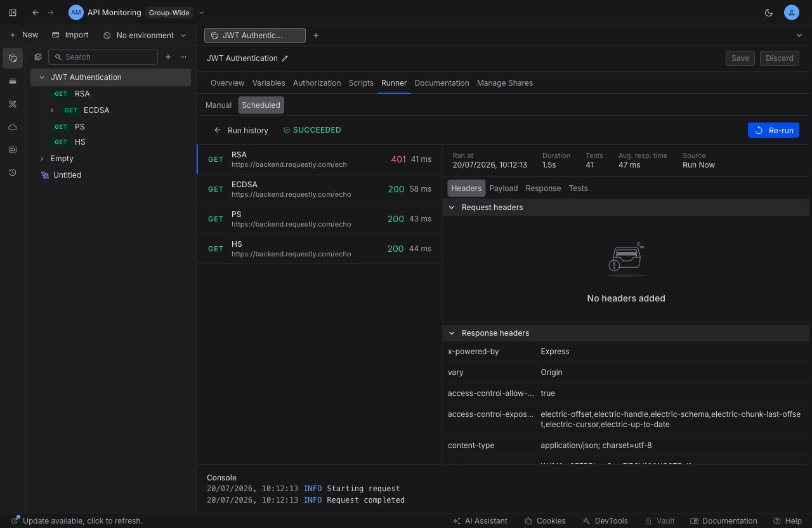Select the PS 200 run result
Screen dimensions: 812x528
point(319,219)
